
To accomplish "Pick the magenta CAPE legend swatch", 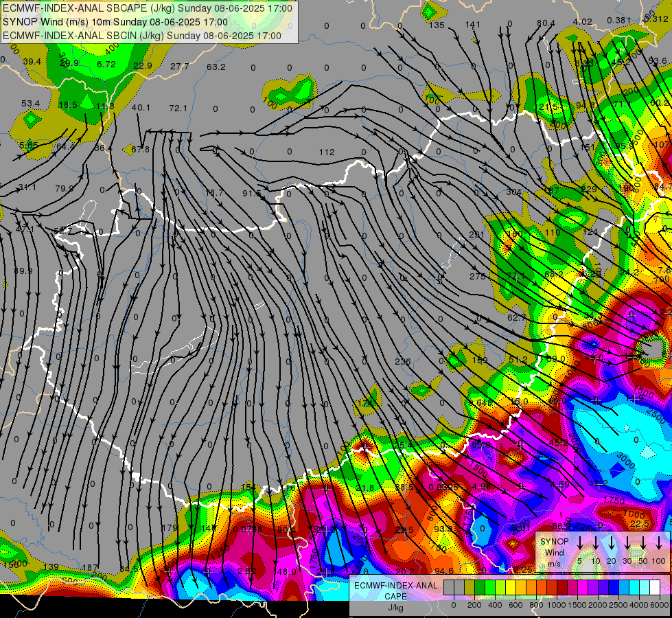I will tap(583, 588).
